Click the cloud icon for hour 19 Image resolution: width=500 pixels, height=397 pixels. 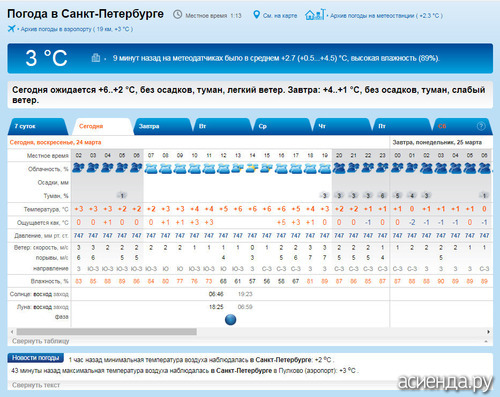point(325,168)
